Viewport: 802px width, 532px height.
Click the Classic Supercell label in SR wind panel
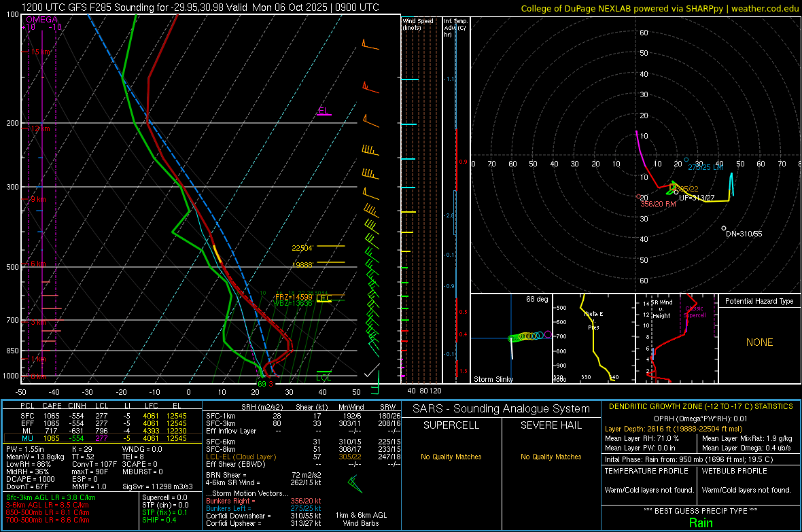(695, 312)
